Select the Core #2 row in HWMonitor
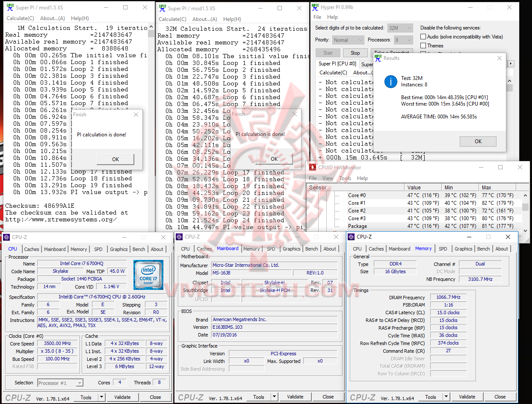Image resolution: width=532 pixels, height=404 pixels. tap(414, 211)
